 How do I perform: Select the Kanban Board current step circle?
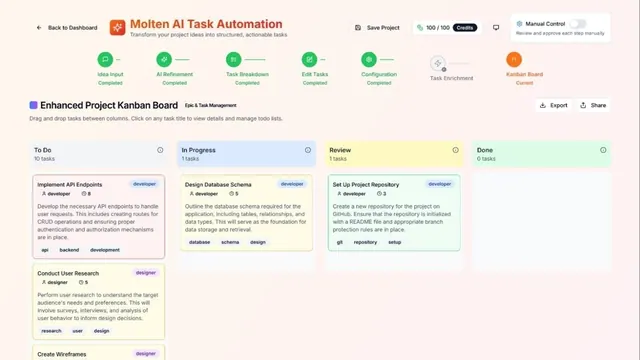(x=514, y=60)
